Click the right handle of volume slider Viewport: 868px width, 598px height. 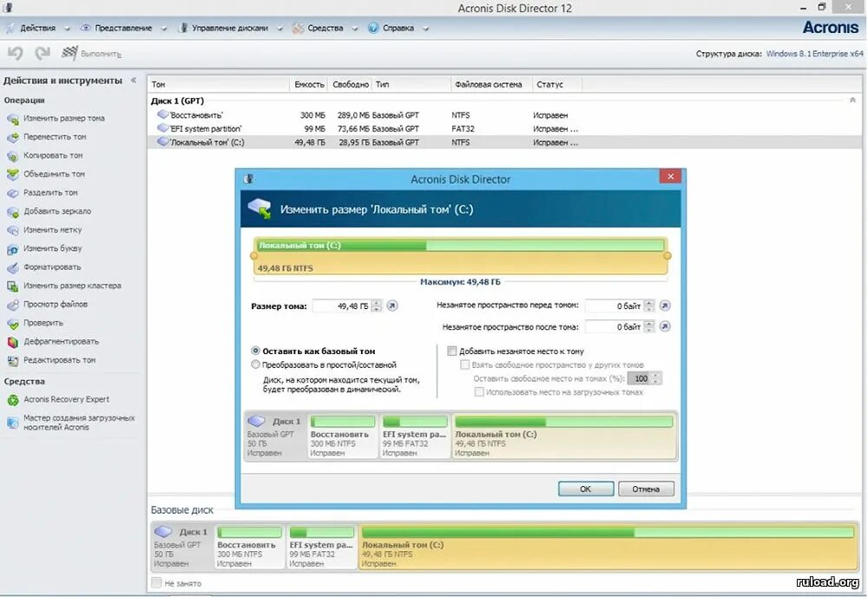[667, 256]
